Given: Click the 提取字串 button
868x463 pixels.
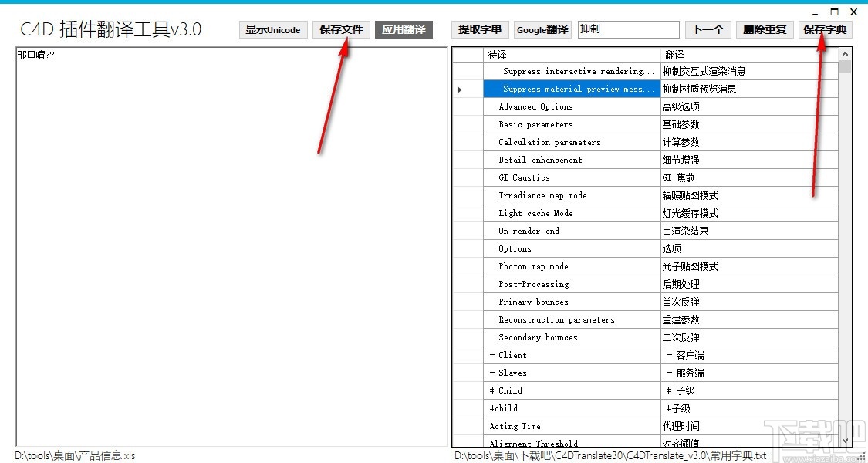Looking at the screenshot, I should pos(480,30).
